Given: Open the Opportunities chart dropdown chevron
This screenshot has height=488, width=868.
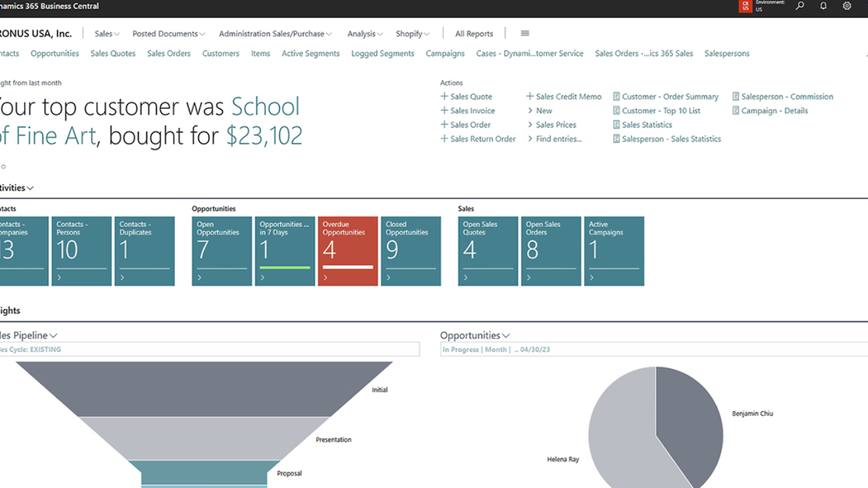Looking at the screenshot, I should coord(506,336).
